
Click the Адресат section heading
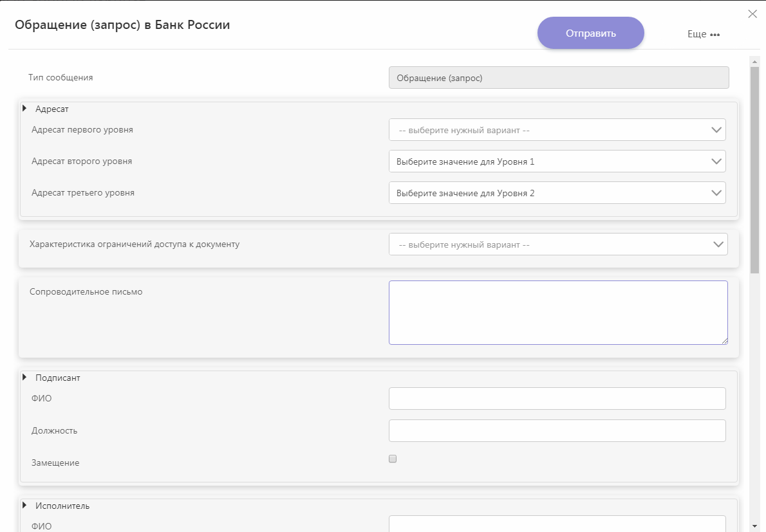(x=51, y=109)
